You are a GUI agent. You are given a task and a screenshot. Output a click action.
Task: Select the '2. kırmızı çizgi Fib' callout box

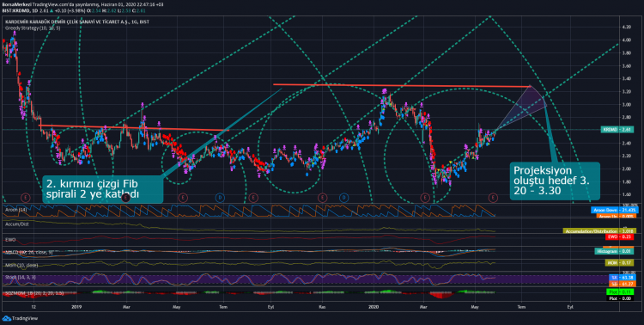coord(103,189)
